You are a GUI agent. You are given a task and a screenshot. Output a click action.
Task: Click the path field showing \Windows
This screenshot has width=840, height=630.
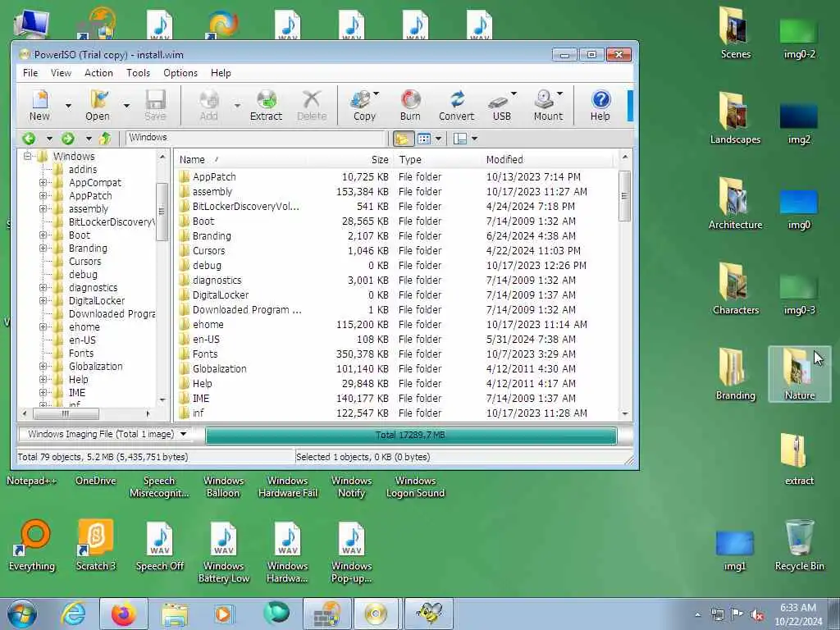[x=256, y=138]
